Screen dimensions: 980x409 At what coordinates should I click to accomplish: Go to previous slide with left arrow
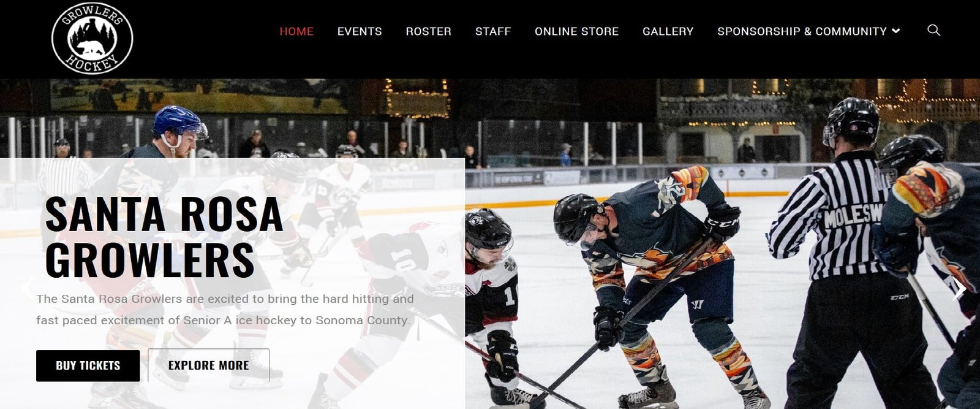(x=27, y=288)
